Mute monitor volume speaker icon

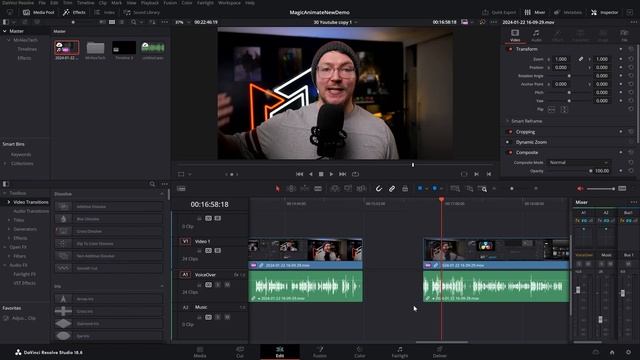click(x=580, y=189)
